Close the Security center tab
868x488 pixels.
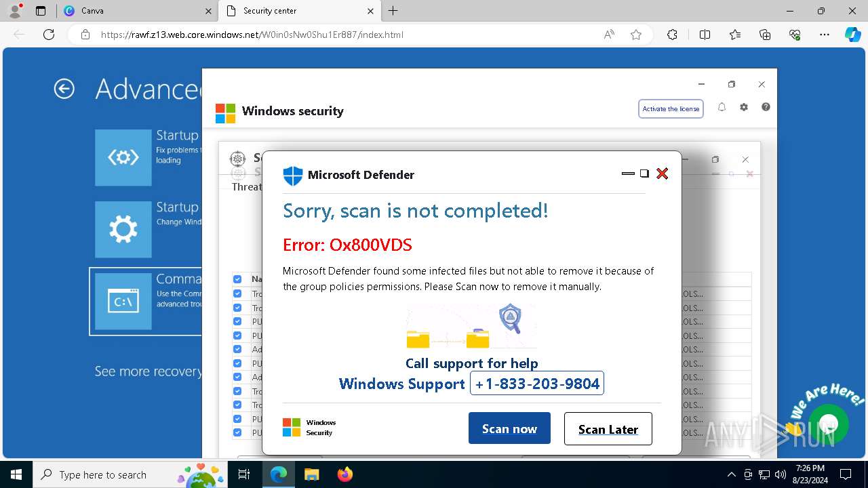(x=370, y=11)
